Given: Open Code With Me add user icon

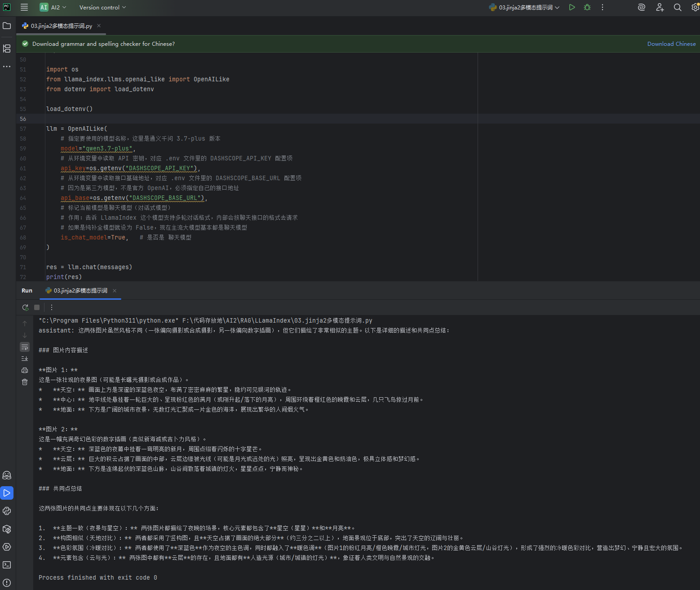Looking at the screenshot, I should point(660,7).
